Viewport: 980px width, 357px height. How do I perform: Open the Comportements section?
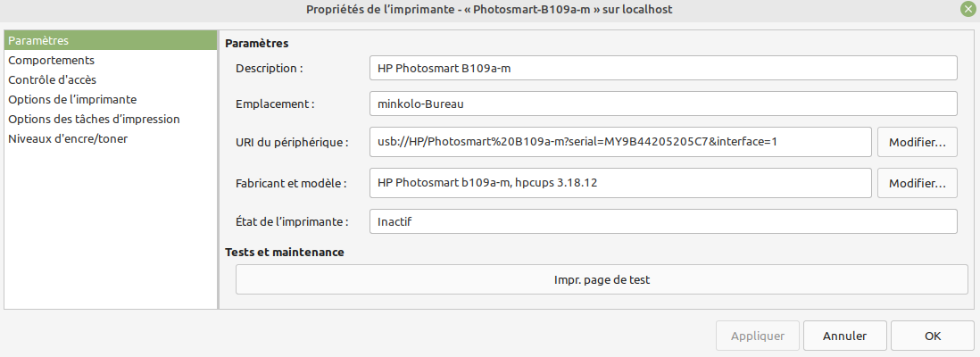51,60
